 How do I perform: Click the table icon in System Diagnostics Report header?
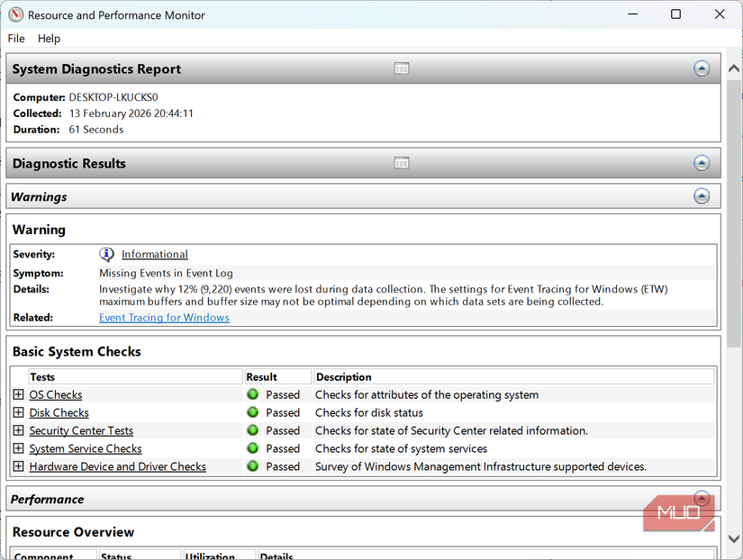click(x=402, y=69)
